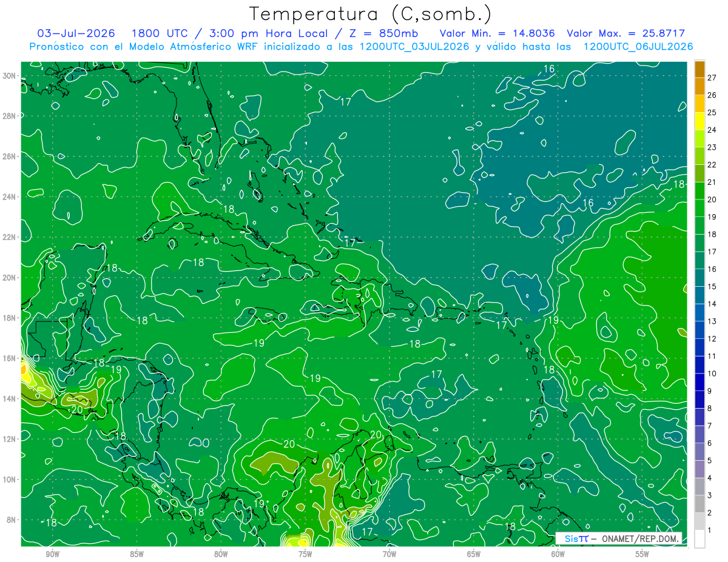Click the 60W longitude axis label

pos(558,554)
